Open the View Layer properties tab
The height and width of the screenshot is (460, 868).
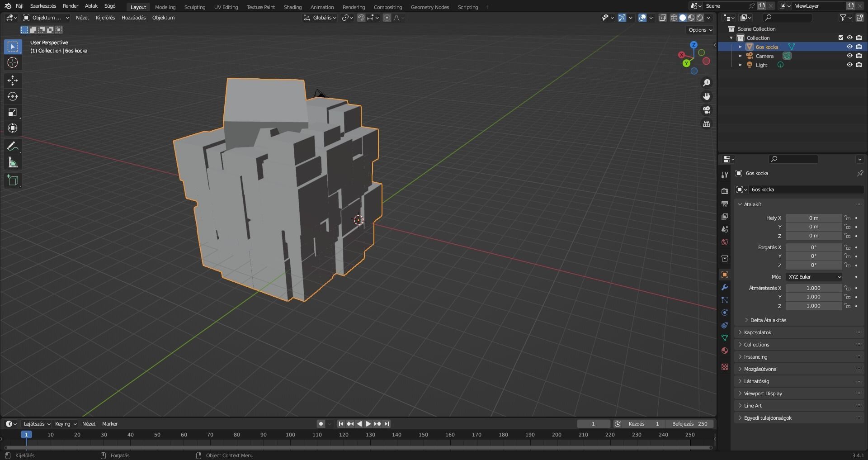[x=725, y=217]
